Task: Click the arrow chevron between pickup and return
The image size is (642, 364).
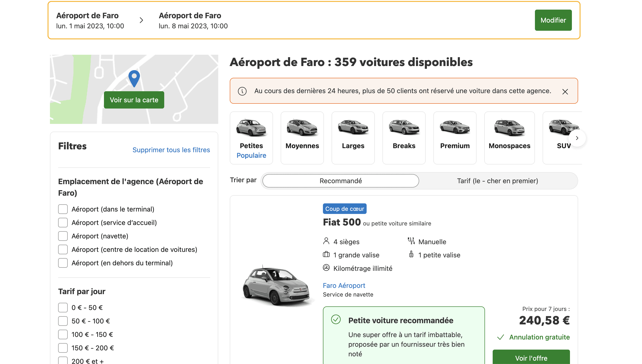Action: pos(141,20)
